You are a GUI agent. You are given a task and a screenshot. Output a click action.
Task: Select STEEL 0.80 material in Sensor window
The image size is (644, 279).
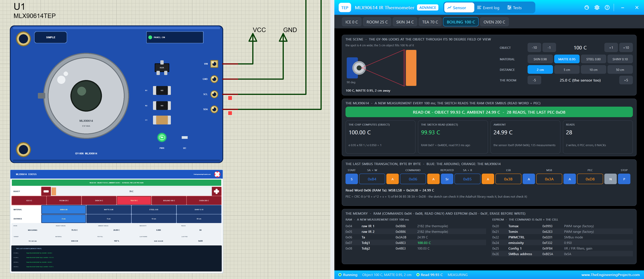593,59
